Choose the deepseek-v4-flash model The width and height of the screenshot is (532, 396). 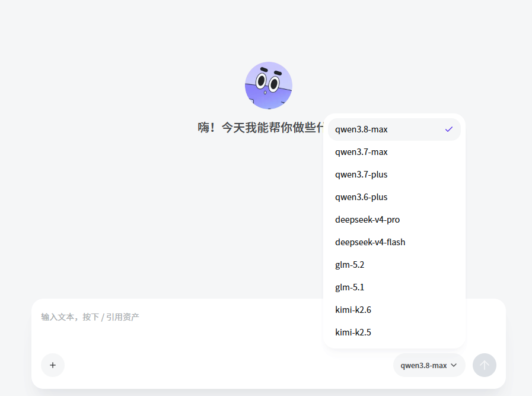[394, 242]
